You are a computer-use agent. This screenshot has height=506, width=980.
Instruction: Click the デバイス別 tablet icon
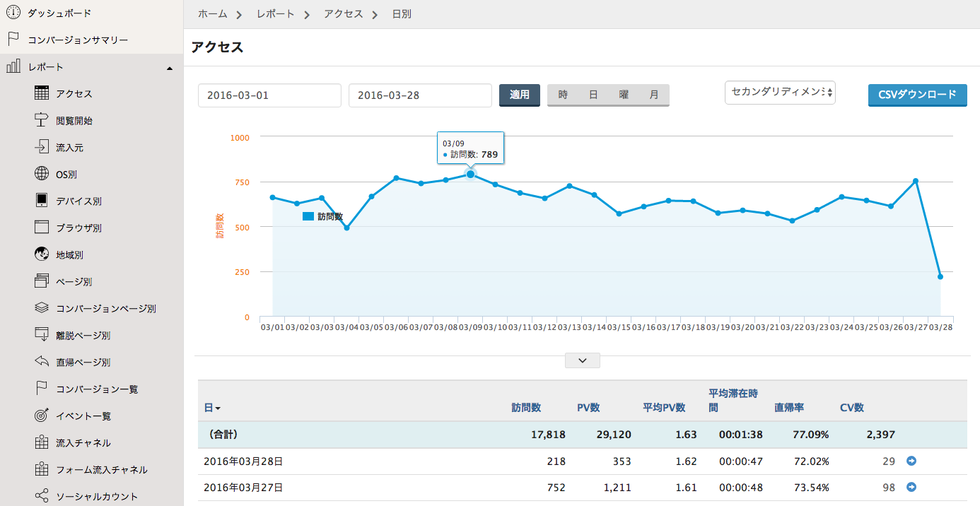coord(42,201)
